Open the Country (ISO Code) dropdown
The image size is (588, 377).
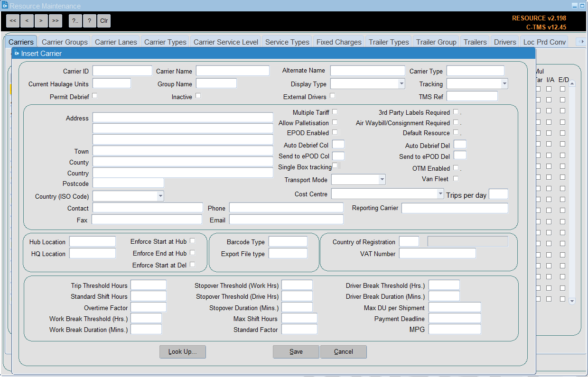tap(160, 196)
